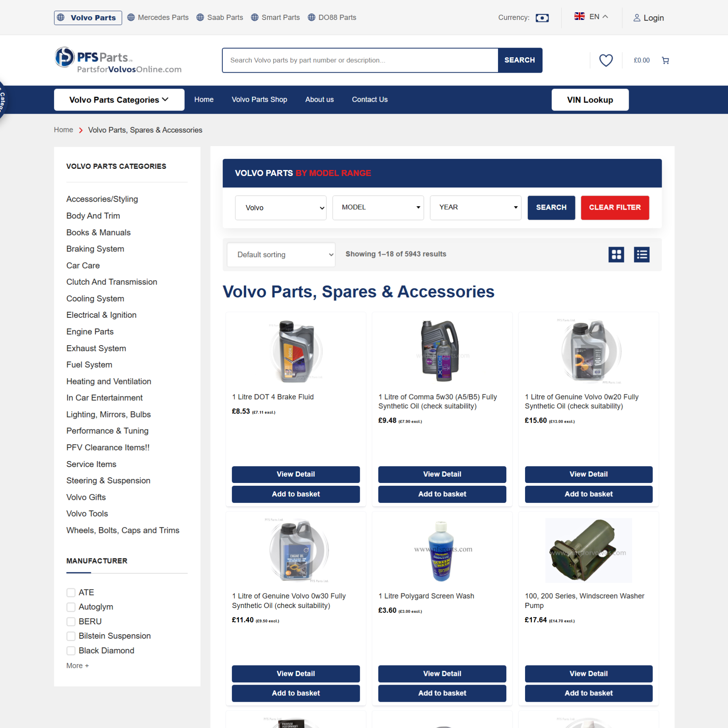Check the BERU manufacturer checkbox
The width and height of the screenshot is (728, 728).
pos(71,622)
